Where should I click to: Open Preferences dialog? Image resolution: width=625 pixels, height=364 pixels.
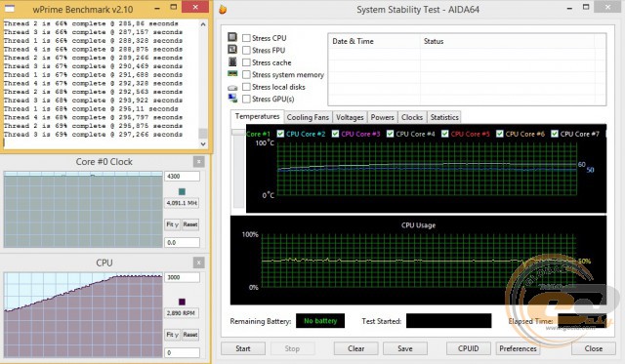[518, 348]
